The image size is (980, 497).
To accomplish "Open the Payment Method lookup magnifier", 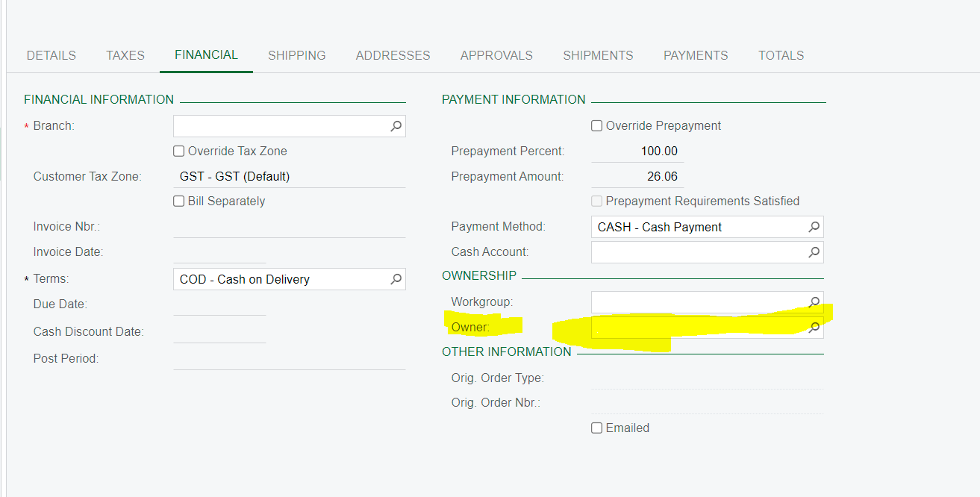I will 814,227.
